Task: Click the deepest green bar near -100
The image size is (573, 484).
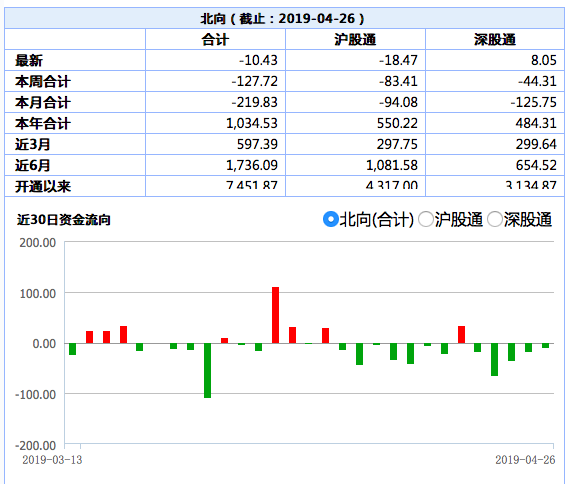Action: (x=208, y=370)
